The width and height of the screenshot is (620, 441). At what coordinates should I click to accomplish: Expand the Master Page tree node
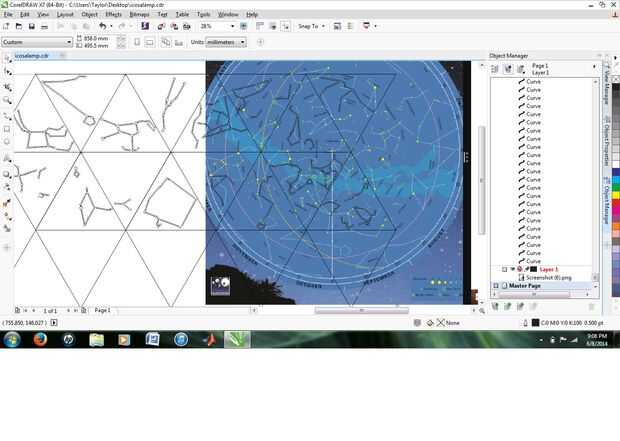(496, 286)
